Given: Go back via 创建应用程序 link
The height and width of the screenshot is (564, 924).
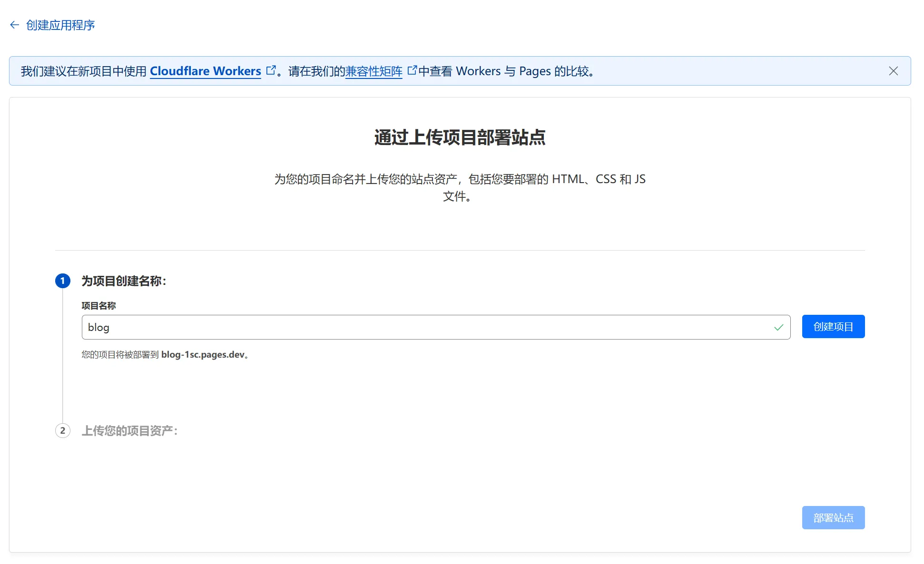Looking at the screenshot, I should 60,25.
